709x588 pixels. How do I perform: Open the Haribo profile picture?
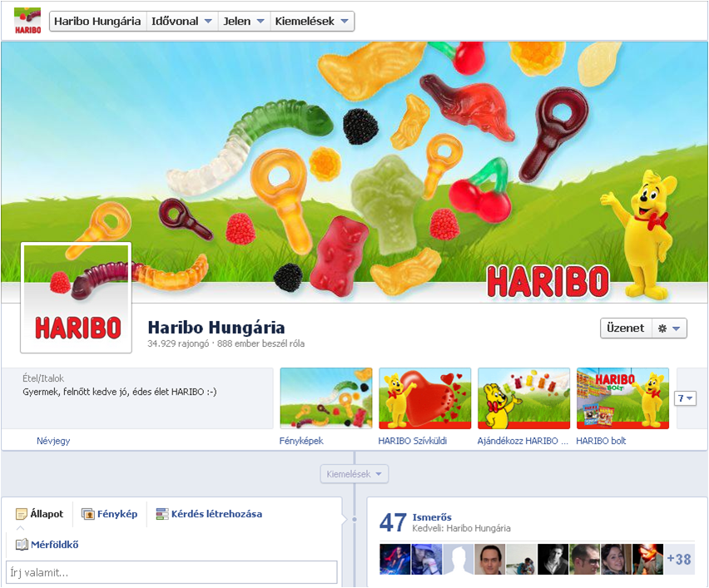76,298
